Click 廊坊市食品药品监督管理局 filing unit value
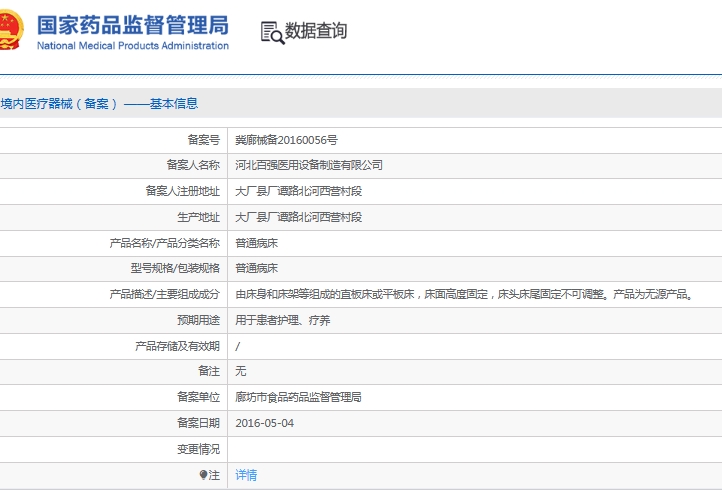The image size is (722, 499). tap(298, 397)
